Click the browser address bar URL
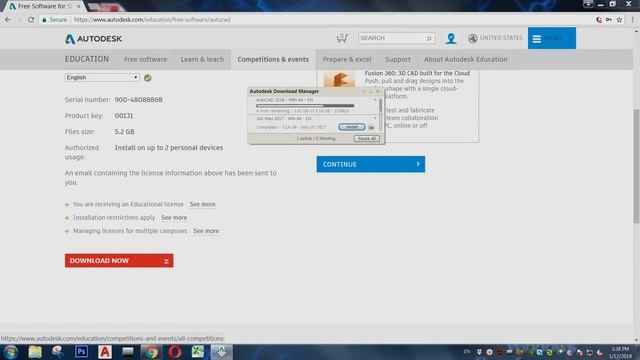 pyautogui.click(x=152, y=20)
